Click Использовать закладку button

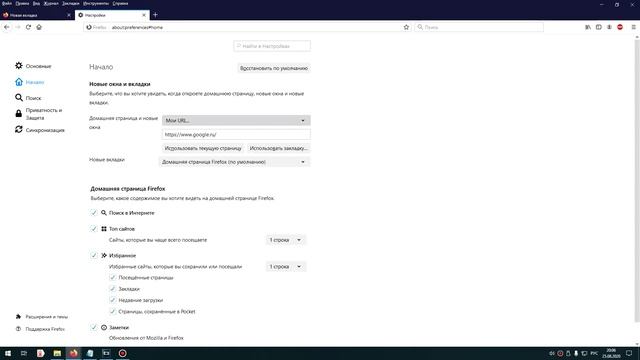(278, 148)
